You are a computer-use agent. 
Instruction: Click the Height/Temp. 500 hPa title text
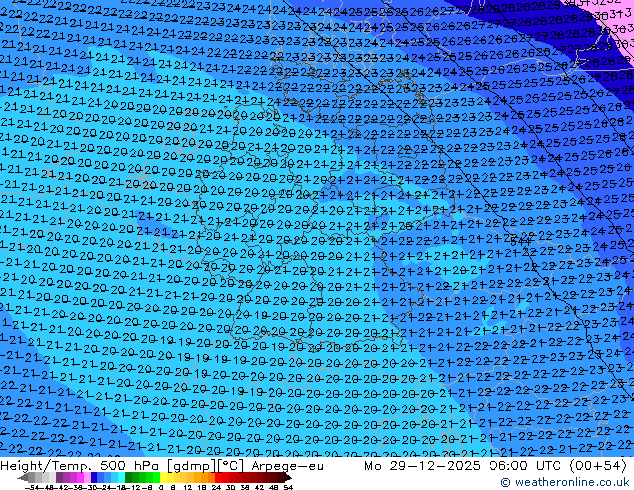click(80, 466)
